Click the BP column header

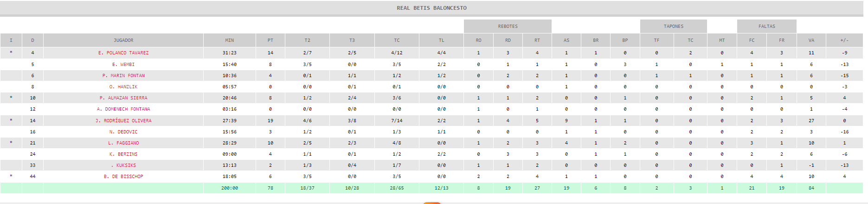point(625,40)
